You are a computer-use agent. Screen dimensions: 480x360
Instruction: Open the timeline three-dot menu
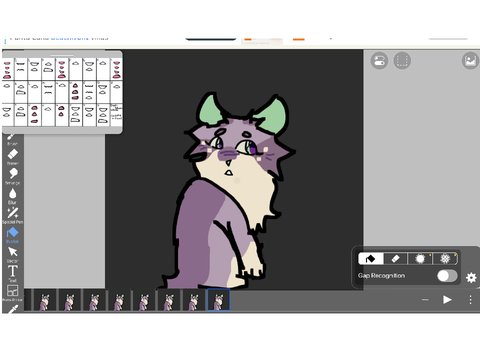click(x=470, y=300)
